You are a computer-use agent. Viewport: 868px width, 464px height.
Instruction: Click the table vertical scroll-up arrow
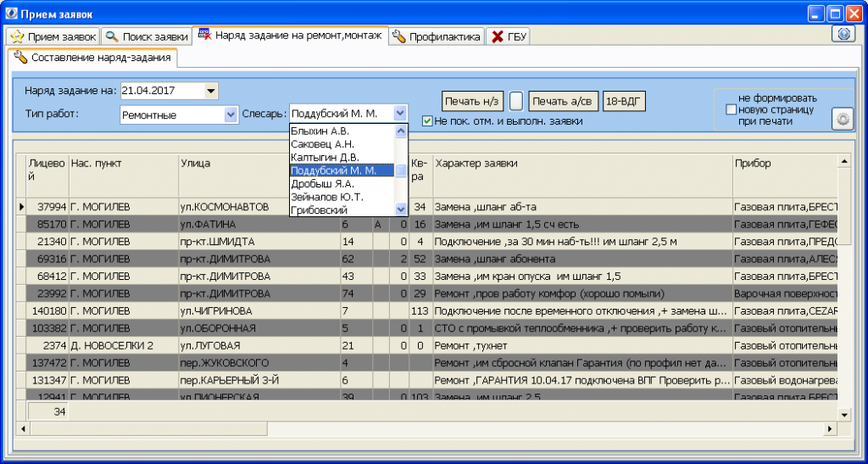[x=844, y=161]
